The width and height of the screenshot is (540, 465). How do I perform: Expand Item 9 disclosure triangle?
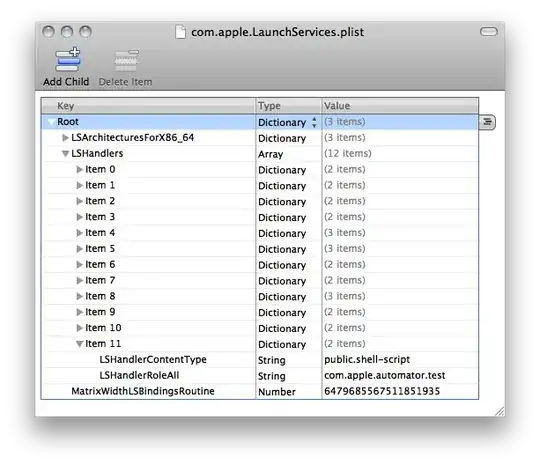pyautogui.click(x=79, y=312)
